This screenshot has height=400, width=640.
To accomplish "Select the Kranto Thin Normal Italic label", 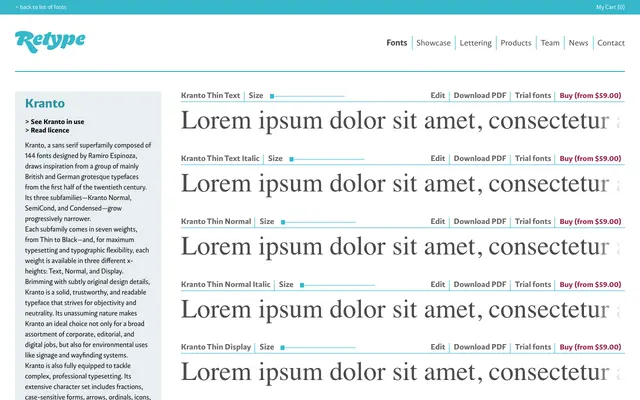I will (225, 284).
